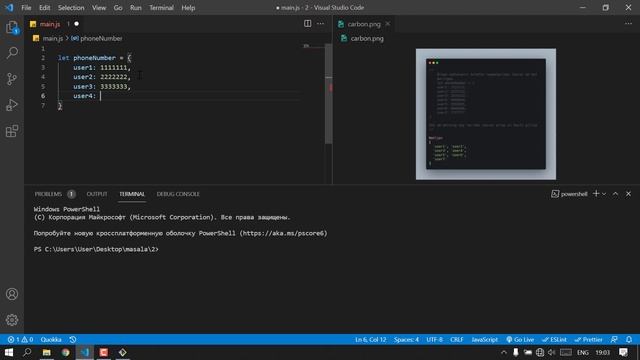Show errors and warnings in status bar

point(20,340)
